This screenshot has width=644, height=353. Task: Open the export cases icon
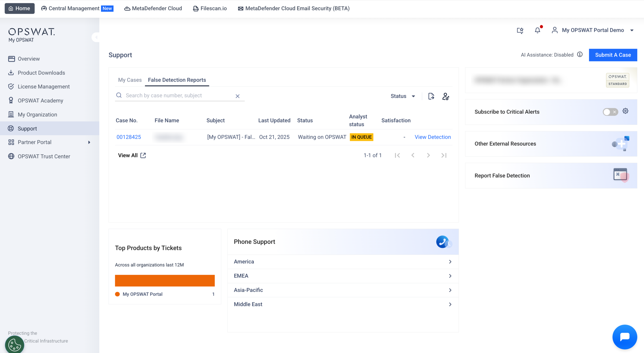pyautogui.click(x=431, y=96)
